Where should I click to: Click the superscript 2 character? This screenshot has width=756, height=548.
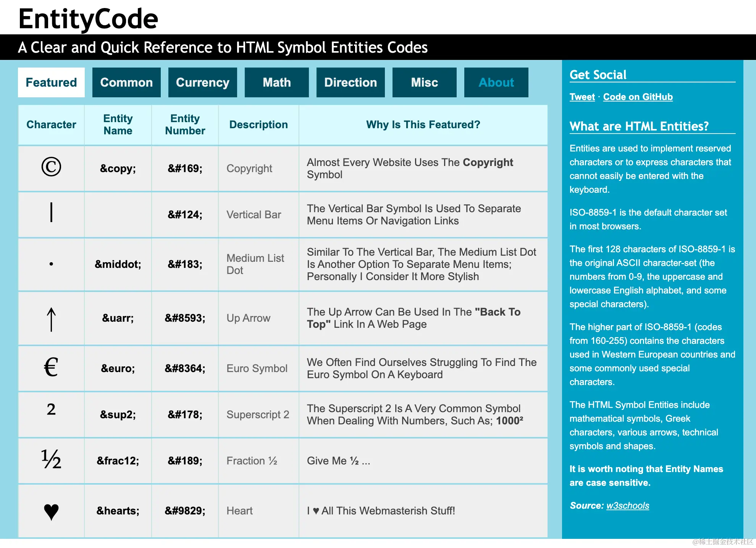(51, 409)
